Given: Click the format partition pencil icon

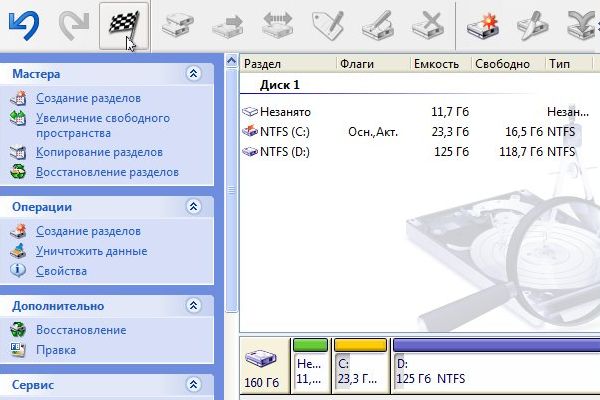Looking at the screenshot, I should (378, 25).
